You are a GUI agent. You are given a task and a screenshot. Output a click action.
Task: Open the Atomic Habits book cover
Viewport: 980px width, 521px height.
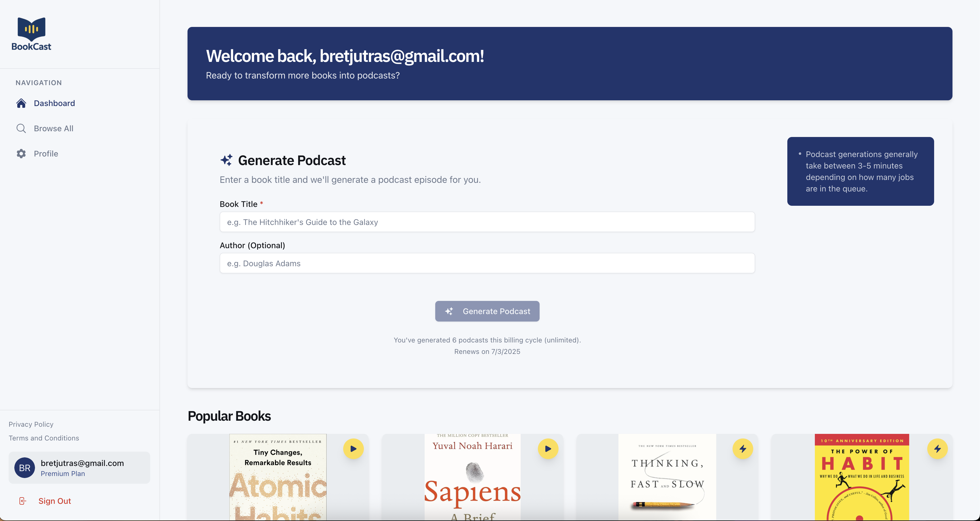pyautogui.click(x=278, y=477)
